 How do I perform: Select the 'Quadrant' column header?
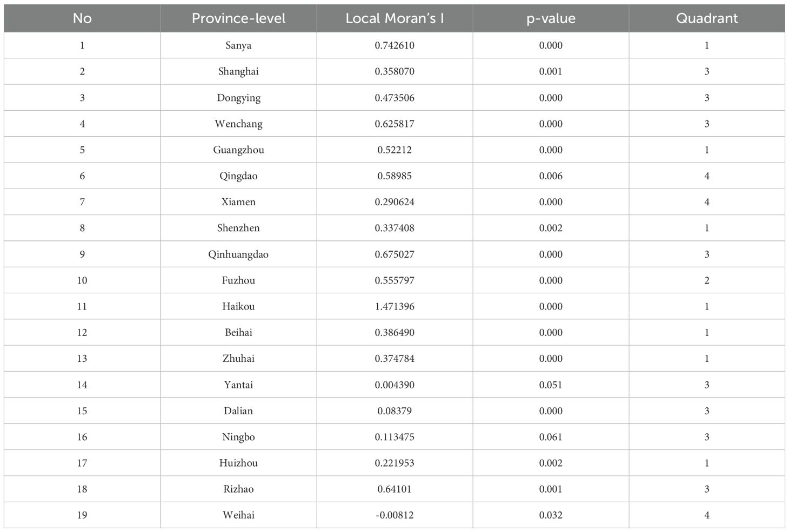[706, 18]
